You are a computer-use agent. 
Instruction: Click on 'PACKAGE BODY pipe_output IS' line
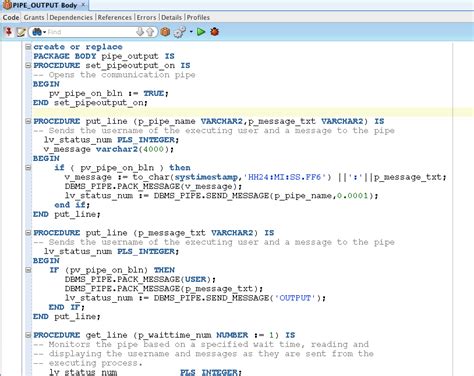click(x=104, y=56)
